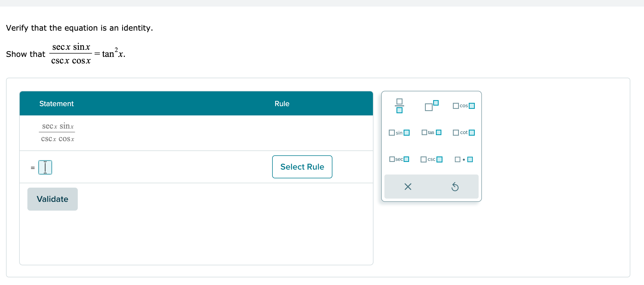Insert a fraction template
The width and height of the screenshot is (644, 285).
(399, 106)
